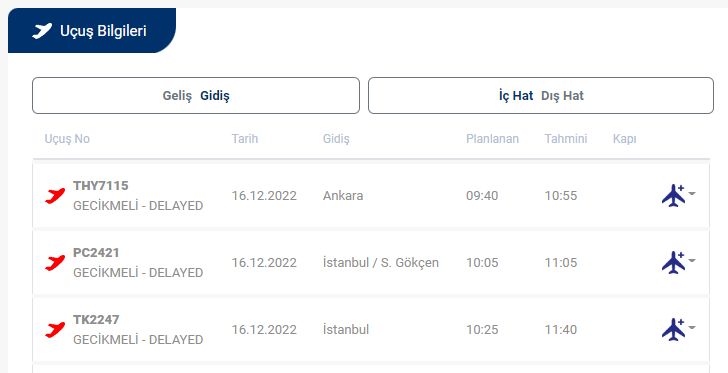Click the white plane icon in Uçuş Bilgileri
The width and height of the screenshot is (728, 373).
click(x=42, y=31)
